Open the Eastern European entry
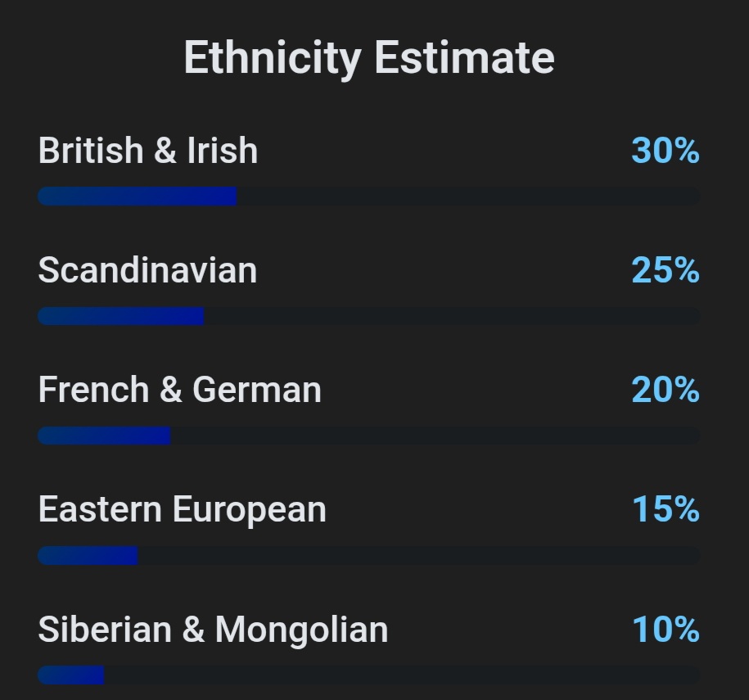 pos(182,509)
